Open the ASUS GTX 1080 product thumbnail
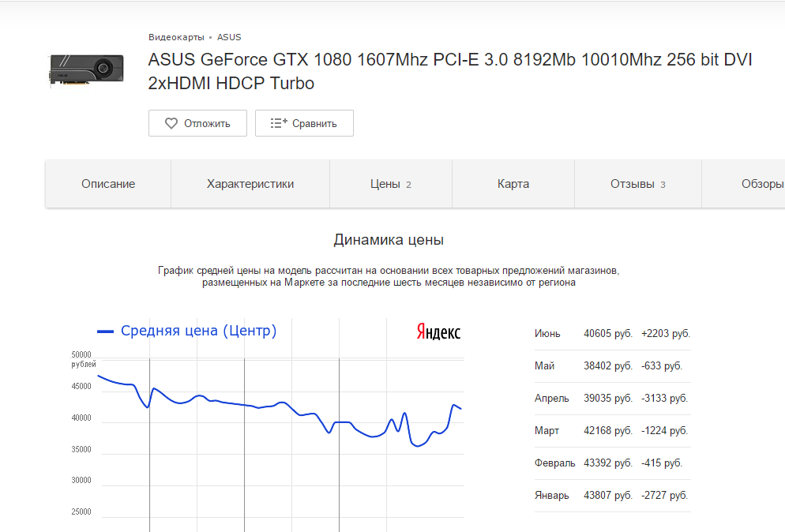The image size is (785, 532). (x=86, y=70)
